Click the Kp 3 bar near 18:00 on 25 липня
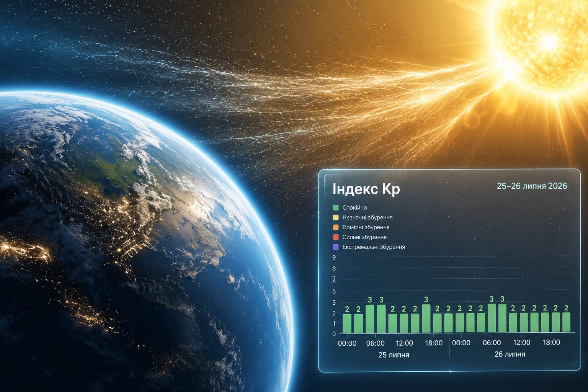Screen dimensions: 588x392 [426, 318]
